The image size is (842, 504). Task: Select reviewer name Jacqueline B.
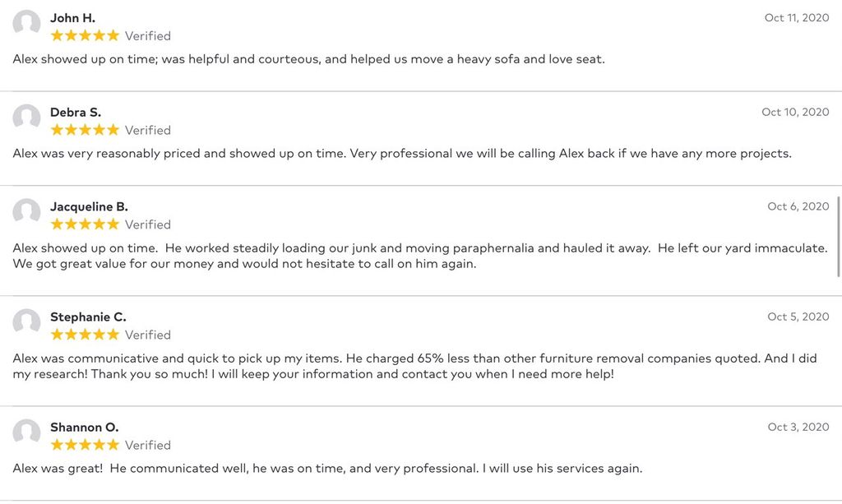click(89, 206)
